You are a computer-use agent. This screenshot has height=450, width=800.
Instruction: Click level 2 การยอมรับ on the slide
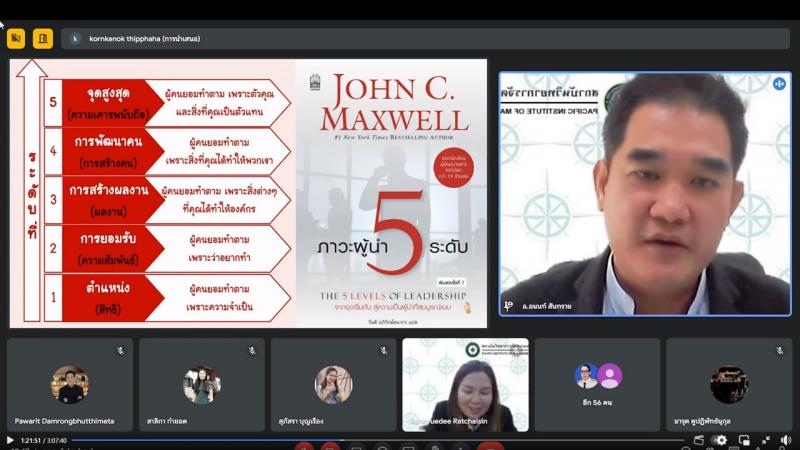click(x=108, y=248)
